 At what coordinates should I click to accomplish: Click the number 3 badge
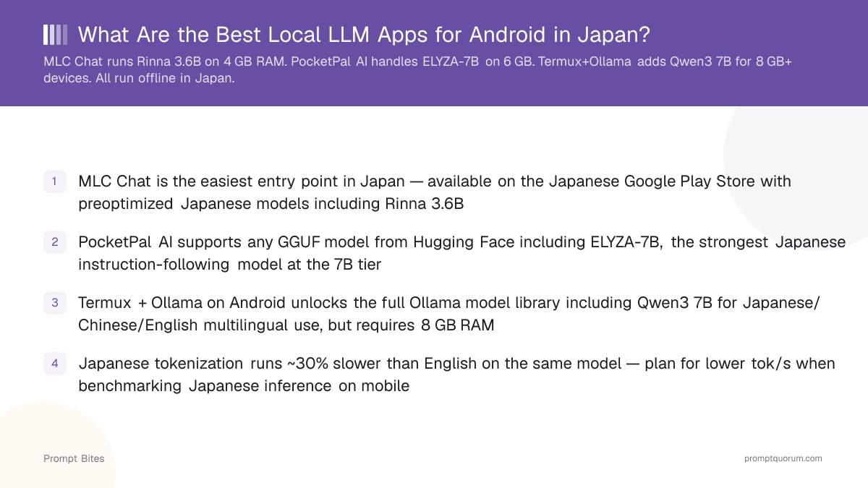tap(55, 303)
